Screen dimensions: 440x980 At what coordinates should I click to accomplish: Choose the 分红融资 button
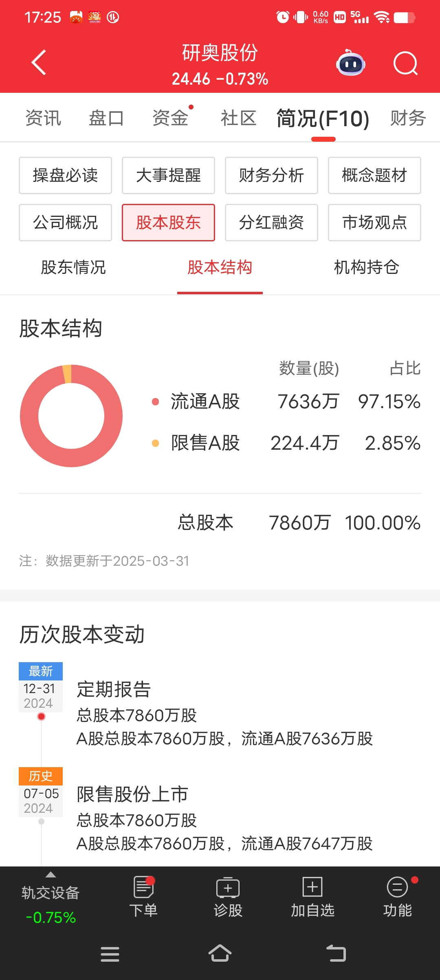[271, 223]
